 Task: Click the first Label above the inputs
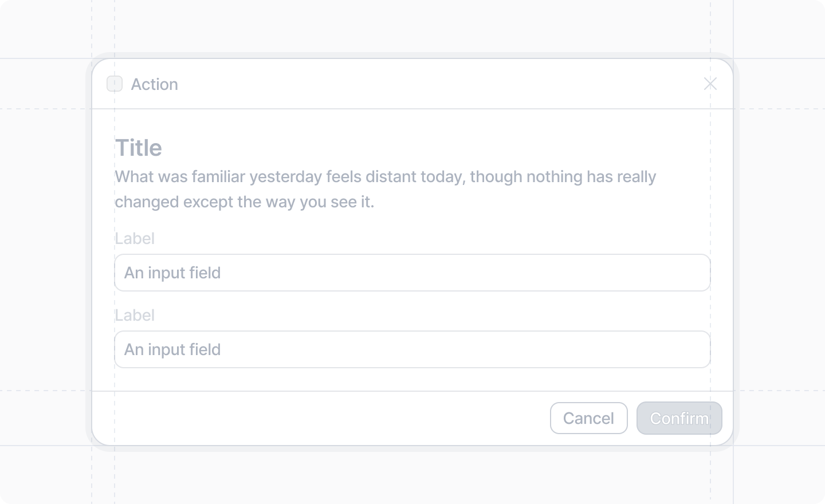coord(135,238)
